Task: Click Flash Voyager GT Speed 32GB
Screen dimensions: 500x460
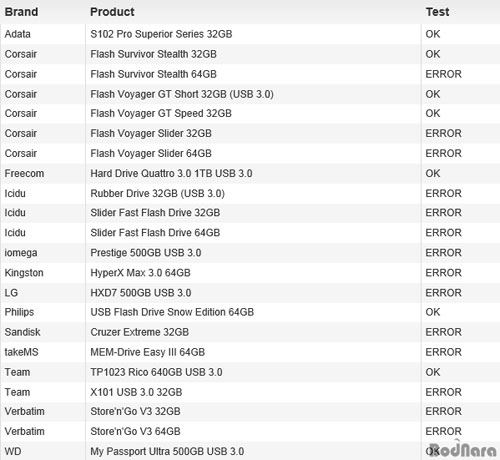Action: click(x=161, y=114)
